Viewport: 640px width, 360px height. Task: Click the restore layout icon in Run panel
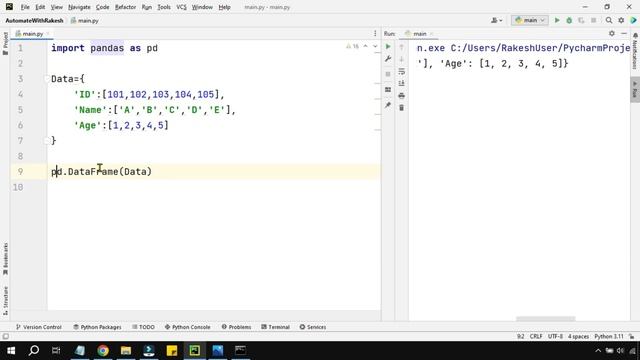388,90
